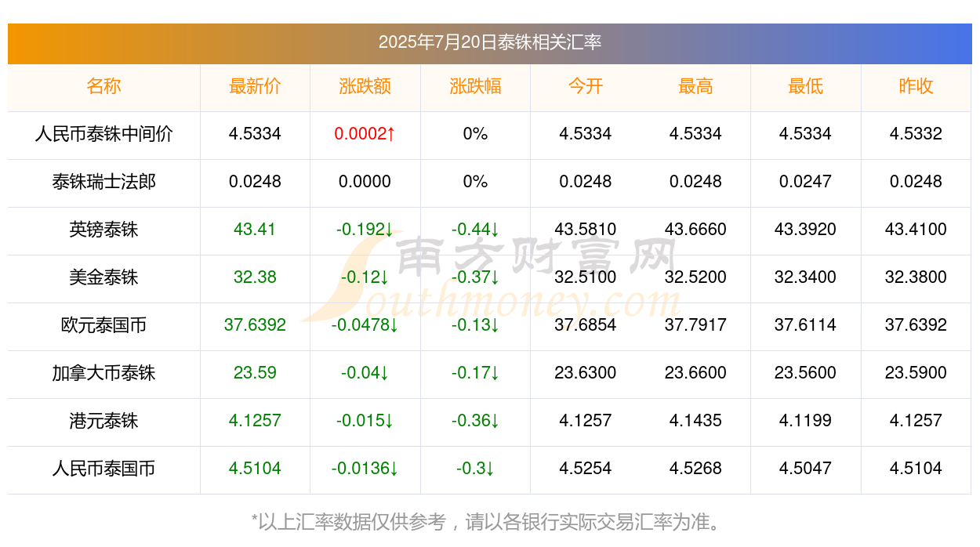
Task: Select the 昨收 column header
Action: (x=916, y=86)
